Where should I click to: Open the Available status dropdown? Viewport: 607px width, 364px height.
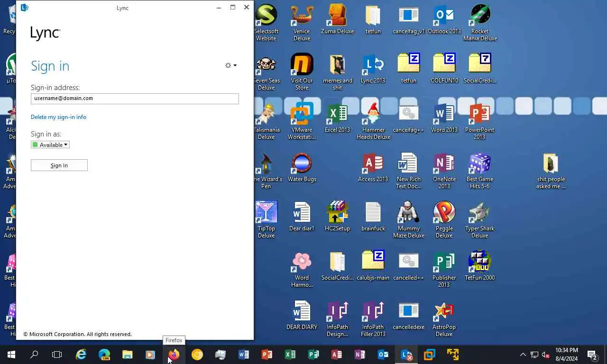pyautogui.click(x=50, y=145)
